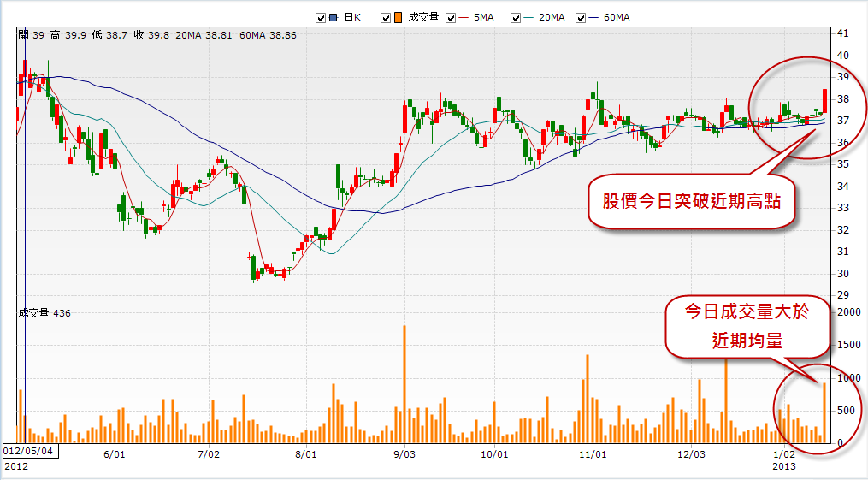Click the 高 39.9 high price readout
The width and height of the screenshot is (868, 480).
[x=68, y=35]
